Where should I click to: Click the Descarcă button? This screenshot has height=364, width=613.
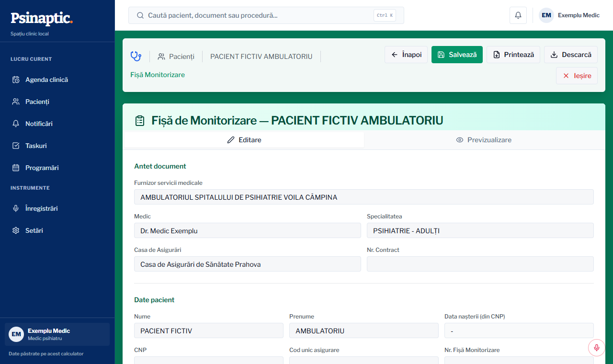(571, 55)
